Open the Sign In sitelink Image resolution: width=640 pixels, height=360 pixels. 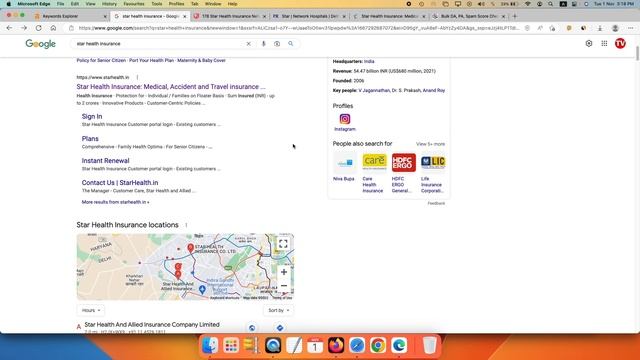pyautogui.click(x=92, y=116)
